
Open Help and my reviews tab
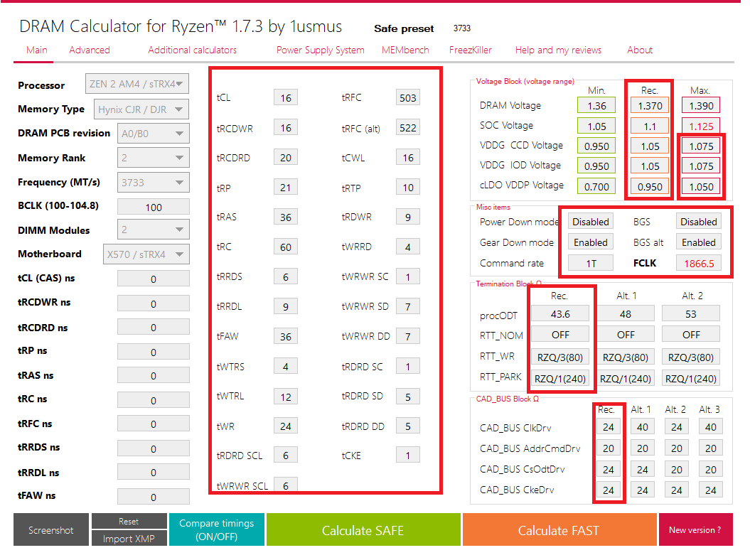(558, 50)
